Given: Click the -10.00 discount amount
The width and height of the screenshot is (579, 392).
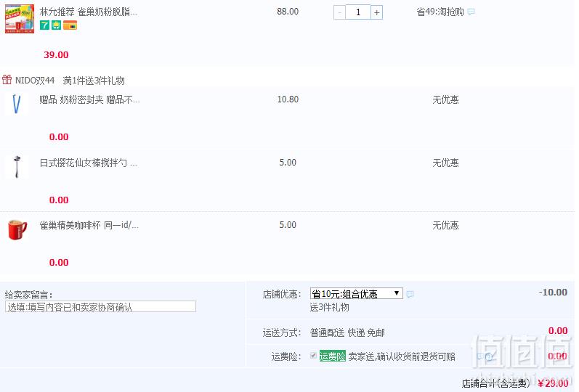Looking at the screenshot, I should point(553,293).
